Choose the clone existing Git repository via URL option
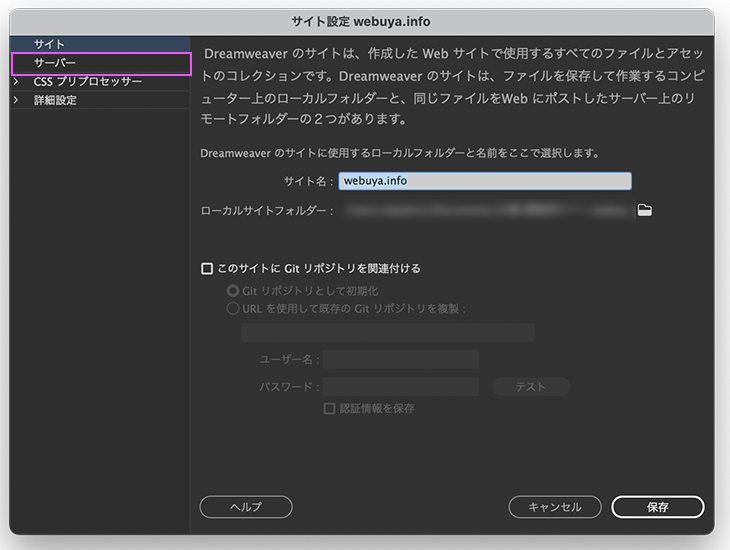 click(x=232, y=309)
